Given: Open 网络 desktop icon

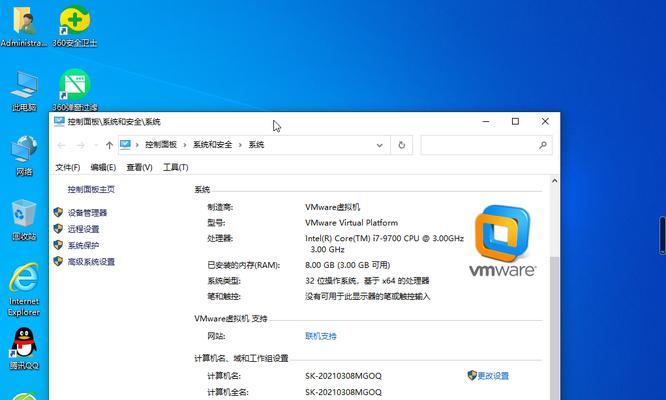Looking at the screenshot, I should 24,155.
